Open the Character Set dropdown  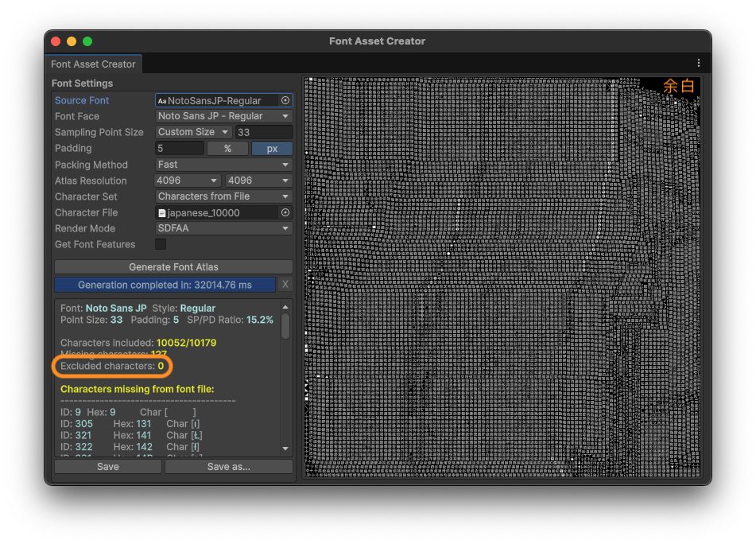(x=223, y=196)
